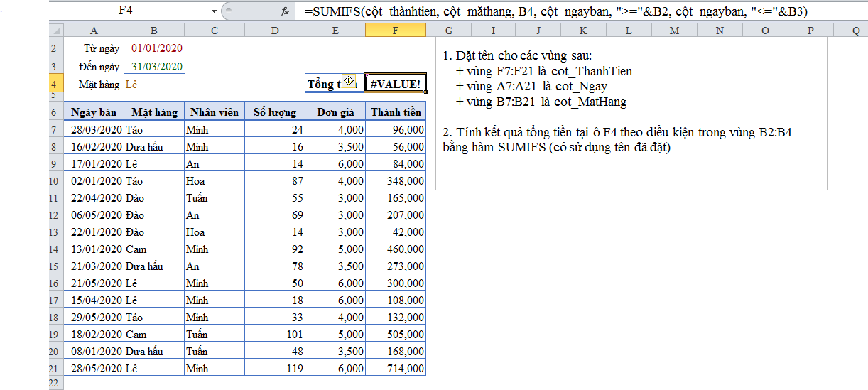868x390 pixels.
Task: Click the 'Mặt hàng' table header
Action: (154, 112)
